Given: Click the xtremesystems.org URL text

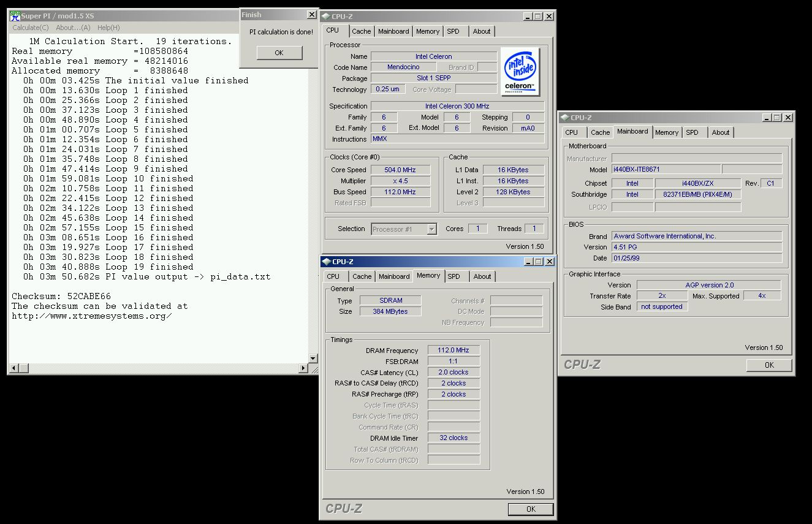Looking at the screenshot, I should [92, 316].
